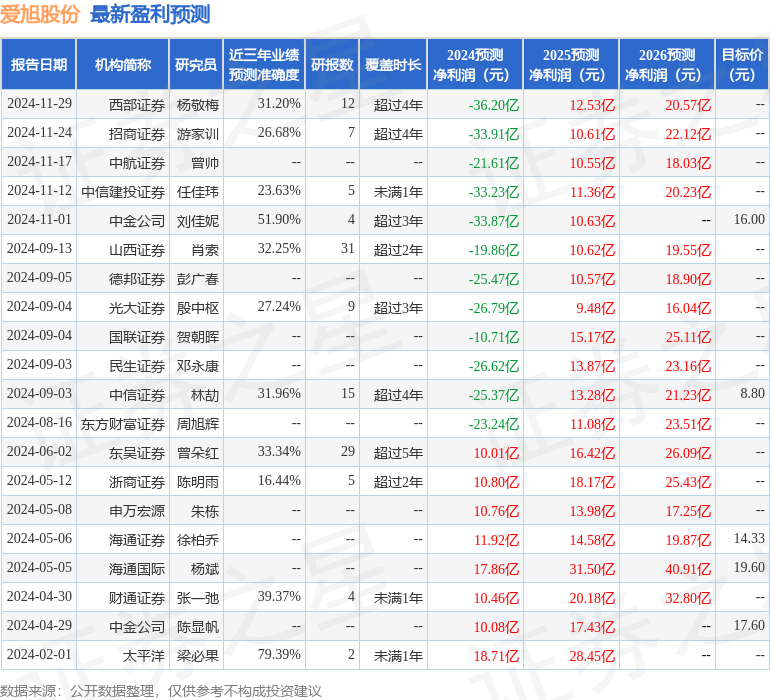
Task: Click analyst name 邓永康
Action: [198, 365]
